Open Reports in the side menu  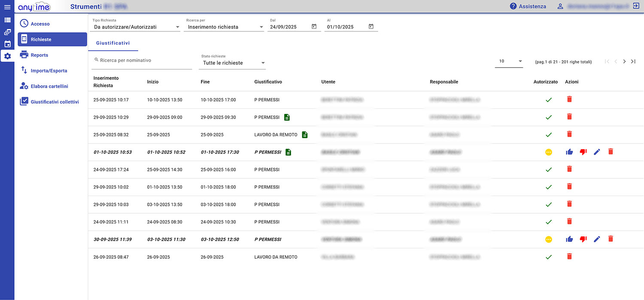(x=39, y=55)
